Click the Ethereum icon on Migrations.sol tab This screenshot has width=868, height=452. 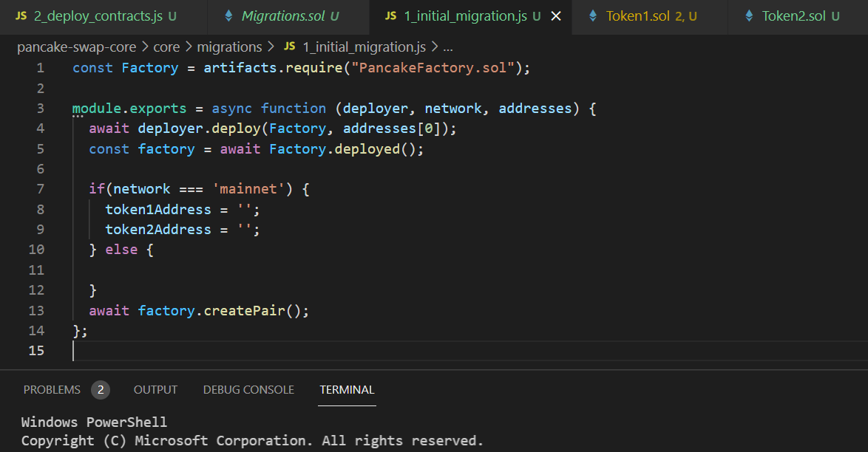pos(228,16)
